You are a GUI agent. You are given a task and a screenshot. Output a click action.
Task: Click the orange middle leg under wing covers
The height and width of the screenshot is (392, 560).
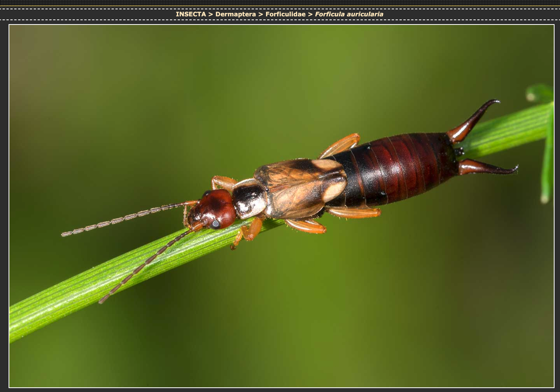[x=306, y=226]
